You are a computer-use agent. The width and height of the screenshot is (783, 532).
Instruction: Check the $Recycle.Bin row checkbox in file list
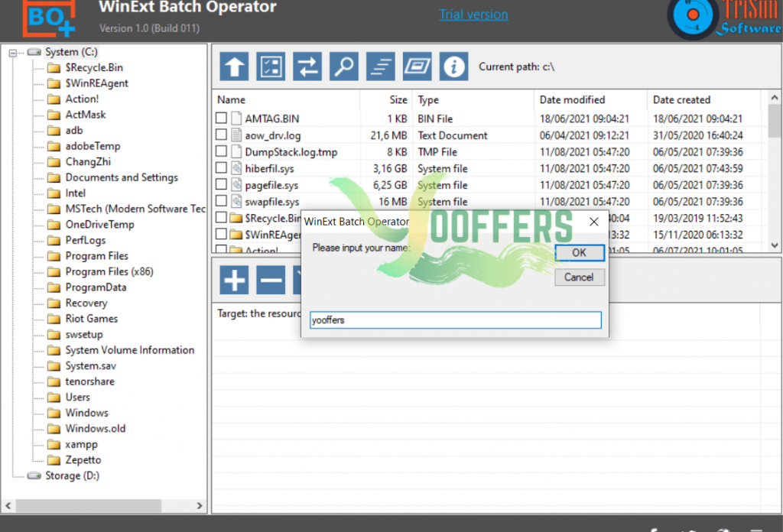[221, 217]
